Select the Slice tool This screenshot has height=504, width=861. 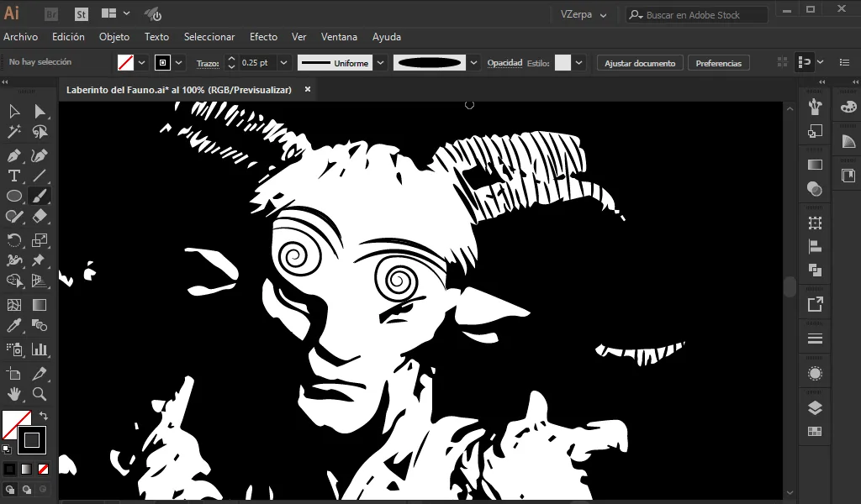pos(40,374)
